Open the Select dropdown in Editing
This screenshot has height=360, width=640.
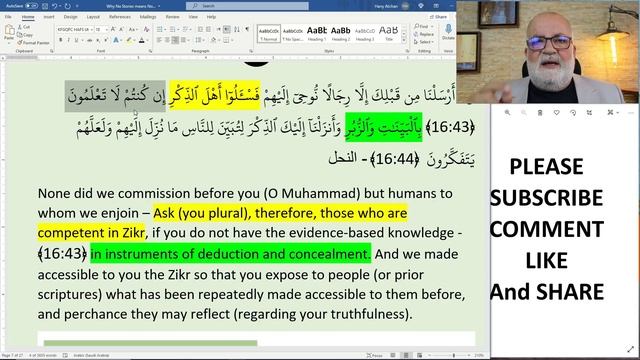[424, 42]
